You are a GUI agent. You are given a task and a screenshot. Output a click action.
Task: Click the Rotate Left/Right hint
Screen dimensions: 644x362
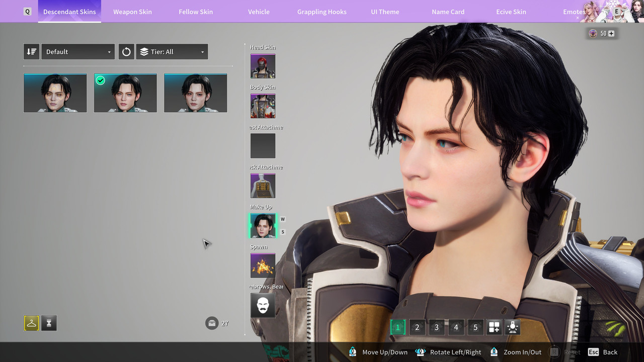[x=448, y=352]
